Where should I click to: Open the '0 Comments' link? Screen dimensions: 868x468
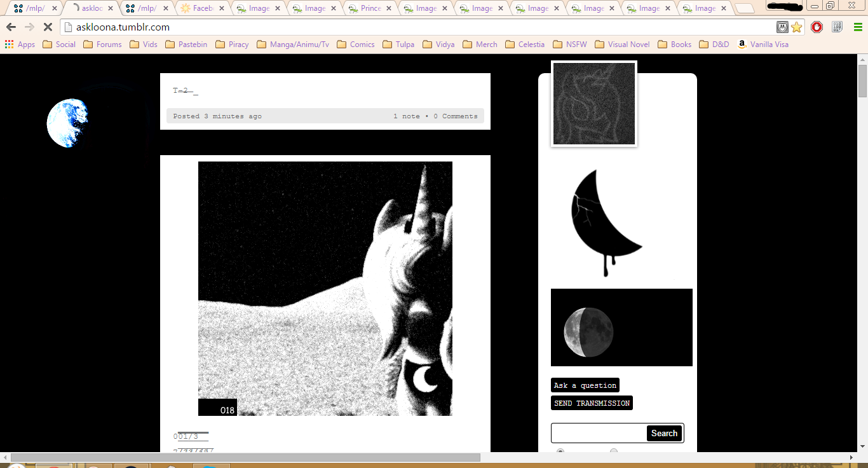[456, 116]
